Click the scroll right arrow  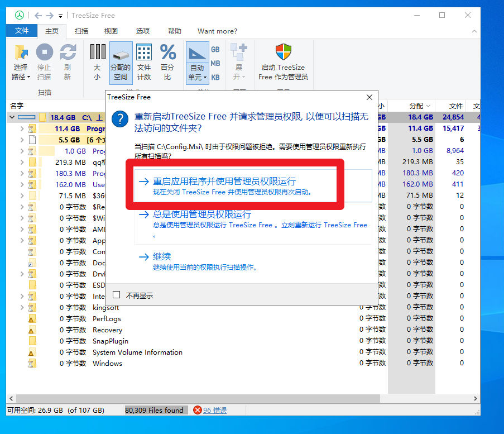(476, 399)
